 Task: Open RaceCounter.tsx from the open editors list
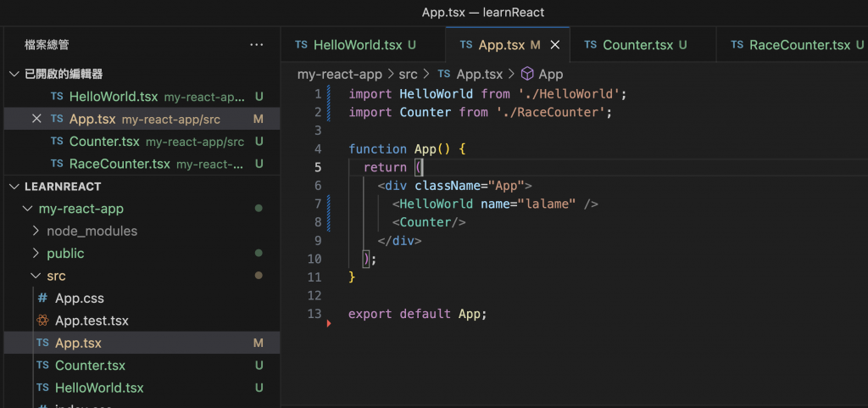142,164
